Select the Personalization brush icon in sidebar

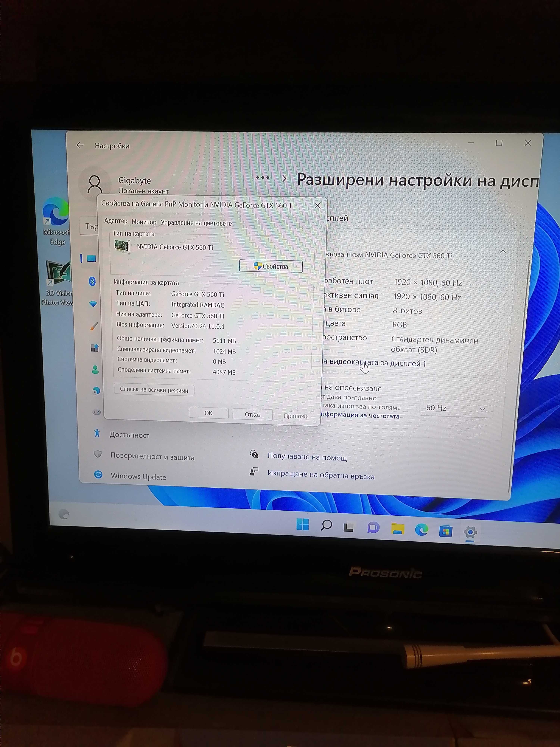(x=94, y=326)
